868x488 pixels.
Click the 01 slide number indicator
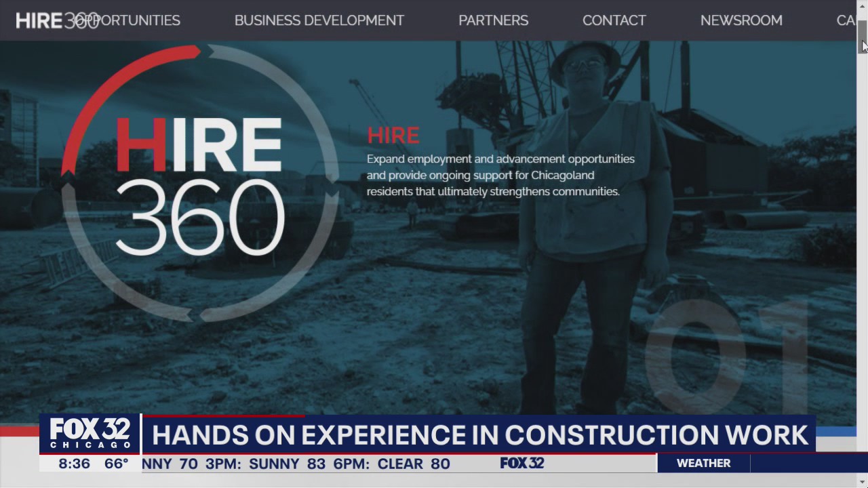click(x=727, y=356)
